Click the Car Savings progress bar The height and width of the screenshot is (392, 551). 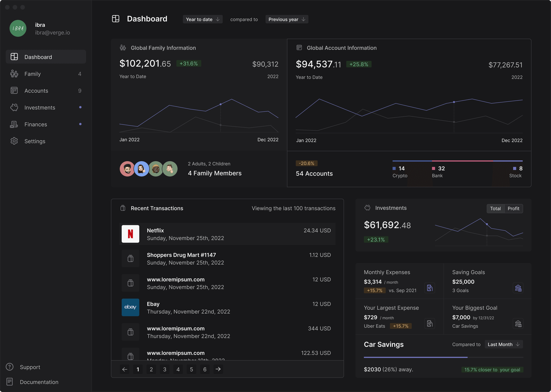coord(443,357)
